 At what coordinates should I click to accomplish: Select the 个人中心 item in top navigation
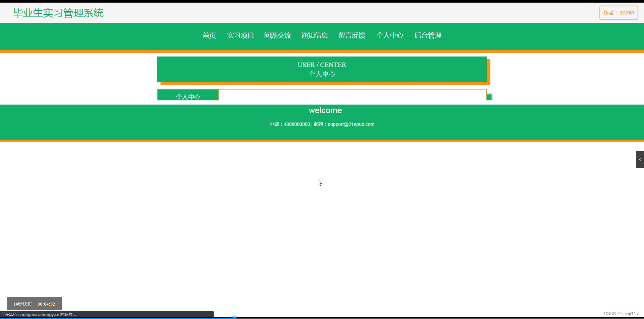tap(390, 35)
